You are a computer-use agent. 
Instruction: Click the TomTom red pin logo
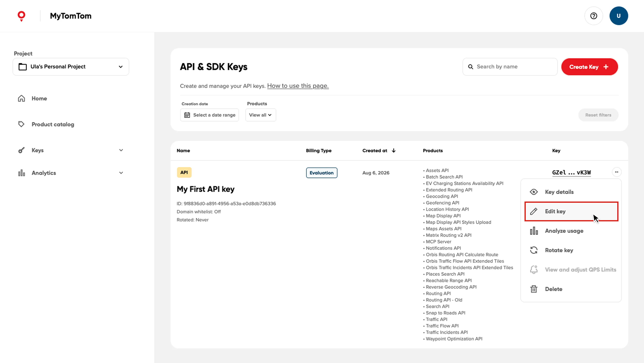click(21, 16)
